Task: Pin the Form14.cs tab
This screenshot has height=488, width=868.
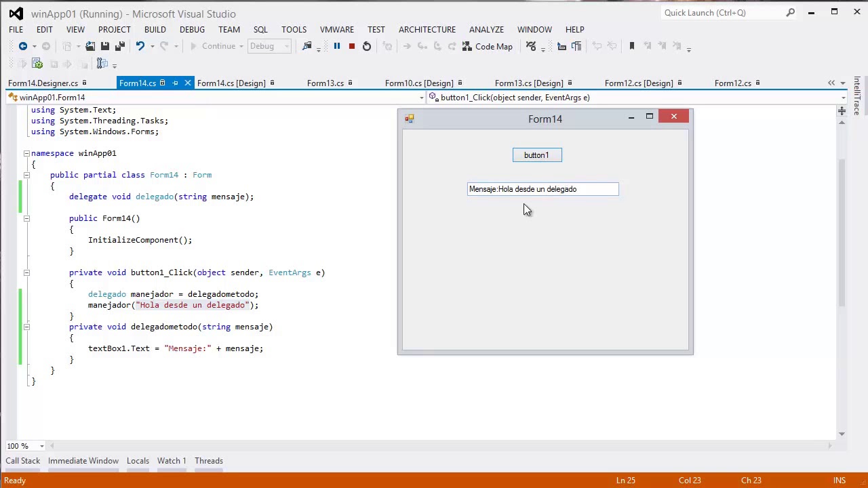Action: [x=175, y=83]
